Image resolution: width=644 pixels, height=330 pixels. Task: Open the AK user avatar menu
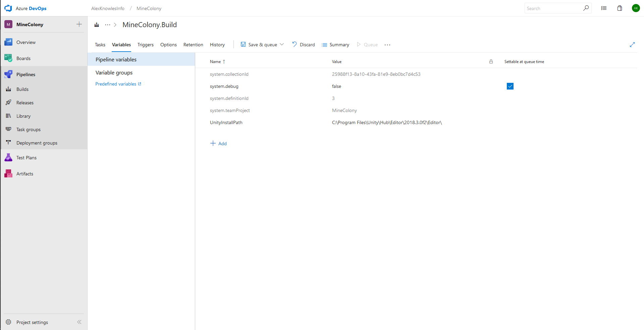[x=636, y=8]
